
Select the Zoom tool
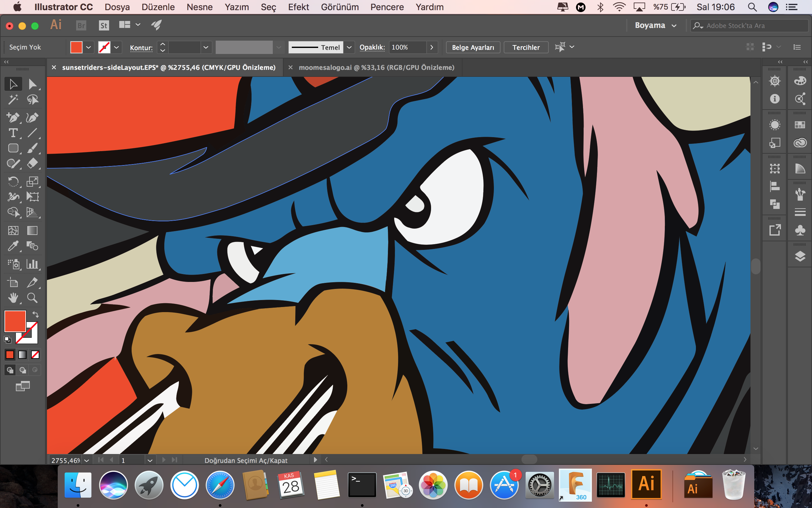coord(32,298)
